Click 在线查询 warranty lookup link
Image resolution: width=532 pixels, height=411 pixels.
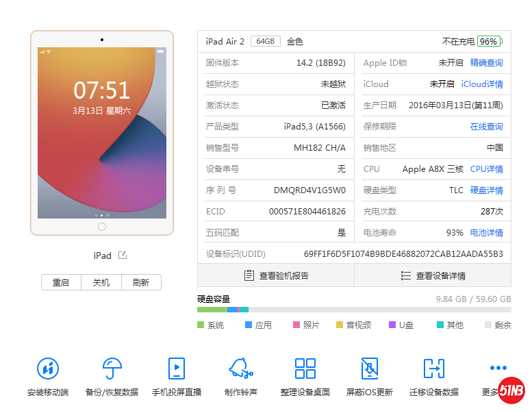coord(486,127)
